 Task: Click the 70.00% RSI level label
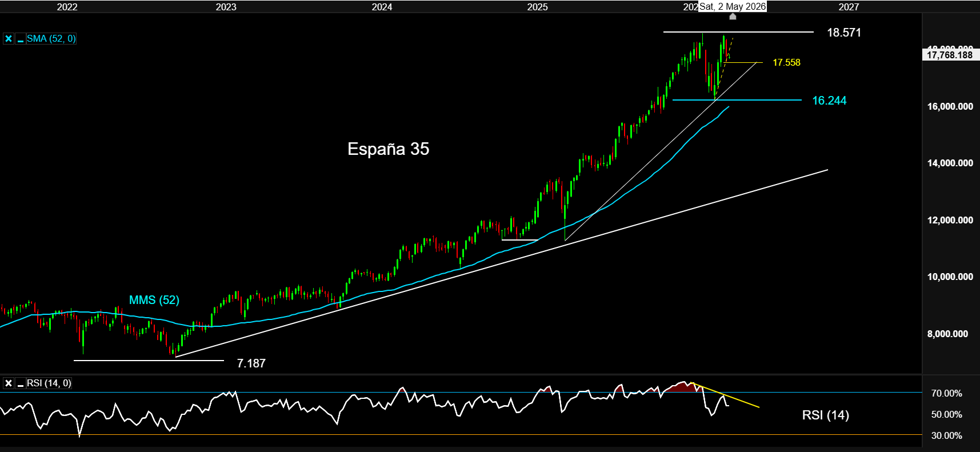point(946,393)
